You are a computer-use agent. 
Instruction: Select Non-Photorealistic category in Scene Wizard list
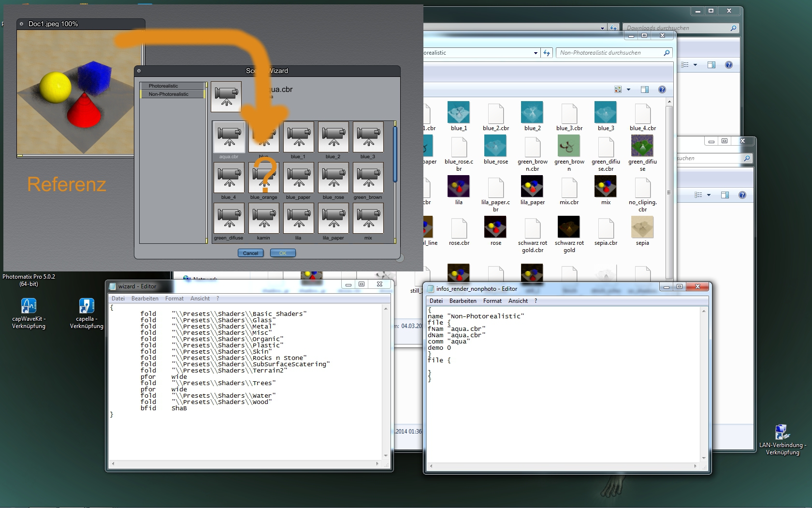tap(173, 94)
